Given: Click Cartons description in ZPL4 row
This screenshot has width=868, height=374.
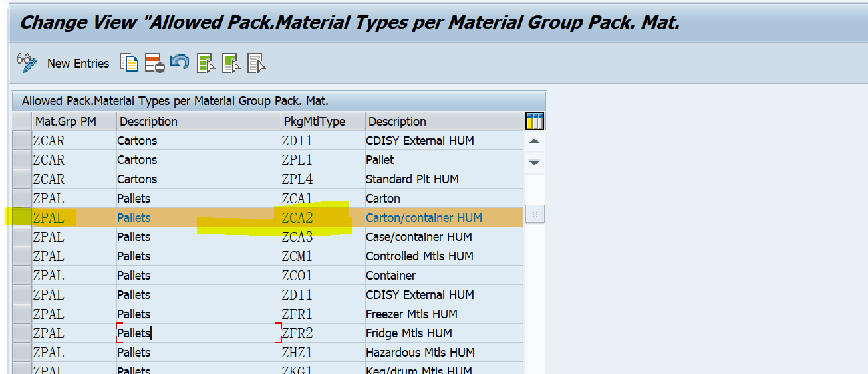Looking at the screenshot, I should coord(198,179).
